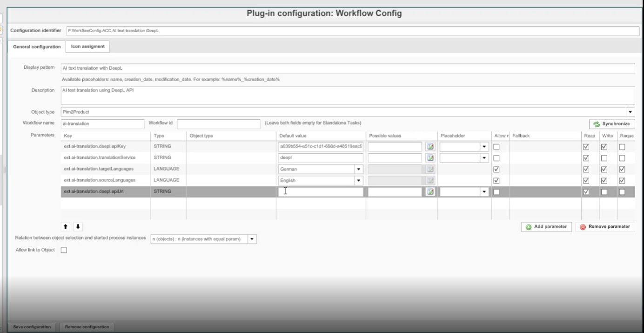Screen dimensions: 644x333
Task: Toggle Allow checkbox for apiKey parameter
Action: coord(496,147)
